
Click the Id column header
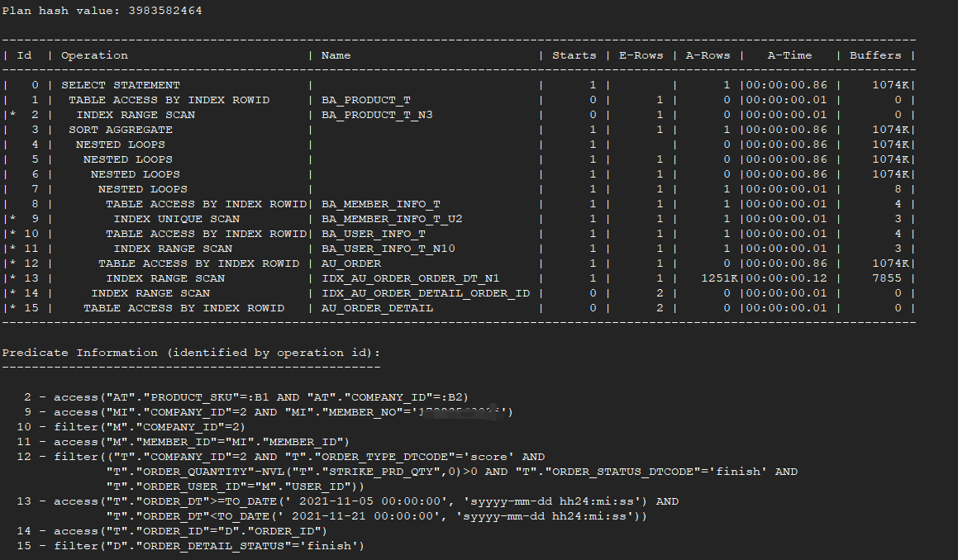[25, 55]
